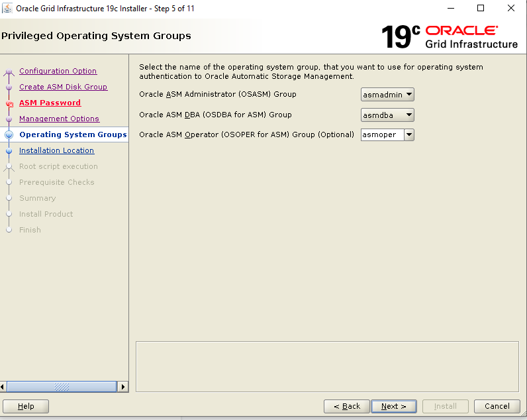Click the Configuration Option step marker

click(9, 72)
